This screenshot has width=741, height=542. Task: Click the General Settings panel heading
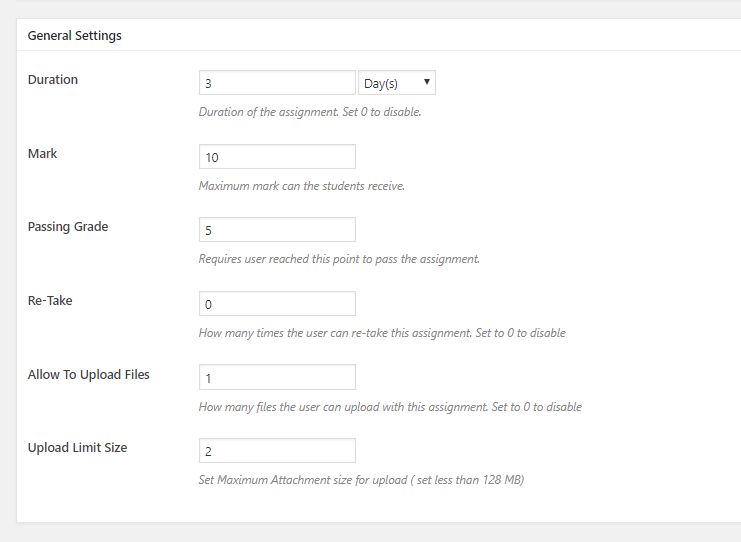point(75,35)
